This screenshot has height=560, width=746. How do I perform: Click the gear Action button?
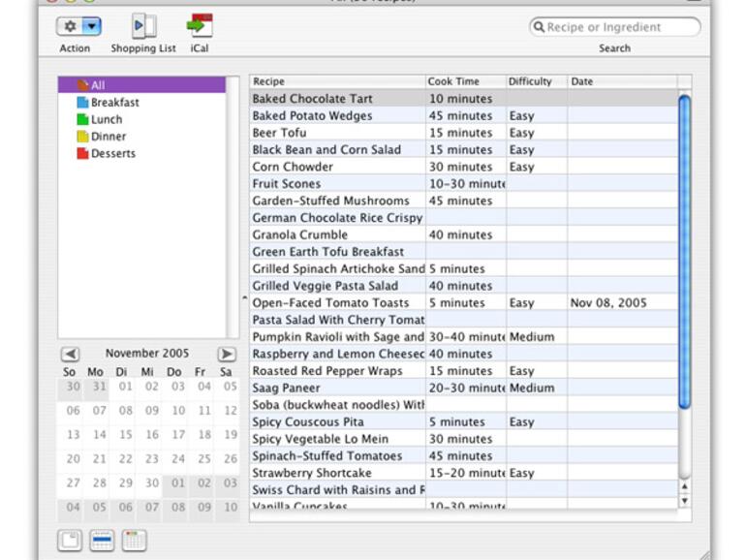70,27
